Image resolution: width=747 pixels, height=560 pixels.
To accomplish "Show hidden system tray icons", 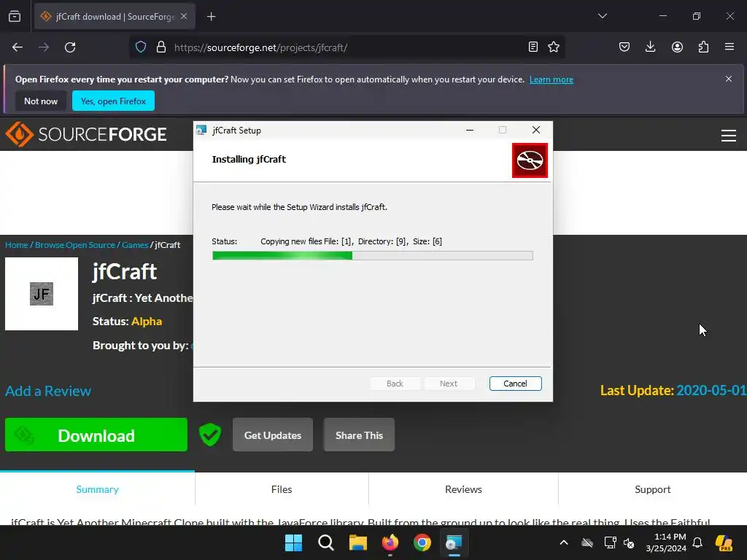I will pyautogui.click(x=564, y=542).
